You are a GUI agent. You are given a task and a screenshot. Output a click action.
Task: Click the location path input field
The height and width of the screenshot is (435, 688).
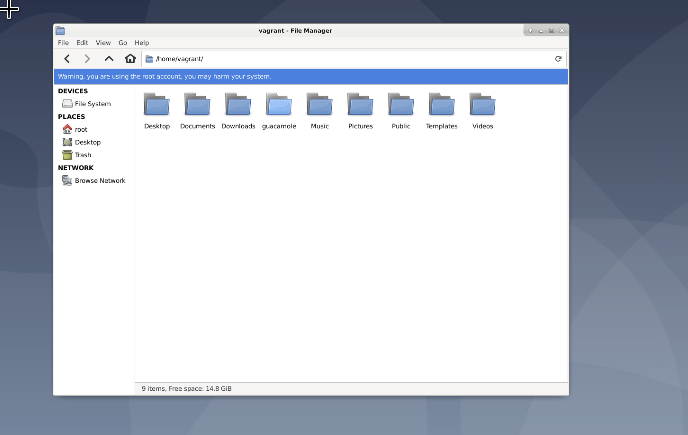coord(350,59)
